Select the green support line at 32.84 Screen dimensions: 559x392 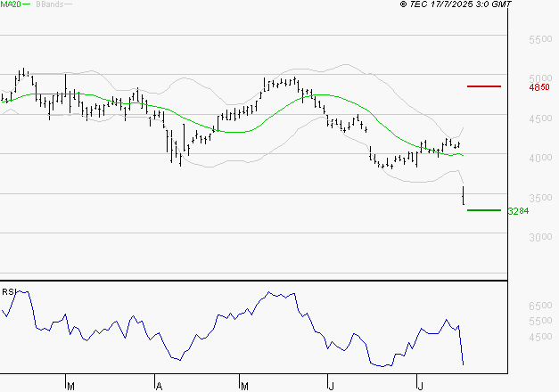point(484,210)
